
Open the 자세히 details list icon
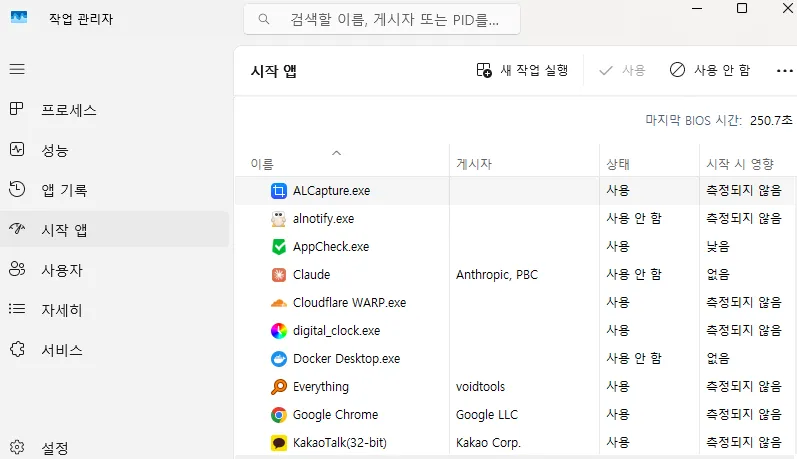coord(17,309)
